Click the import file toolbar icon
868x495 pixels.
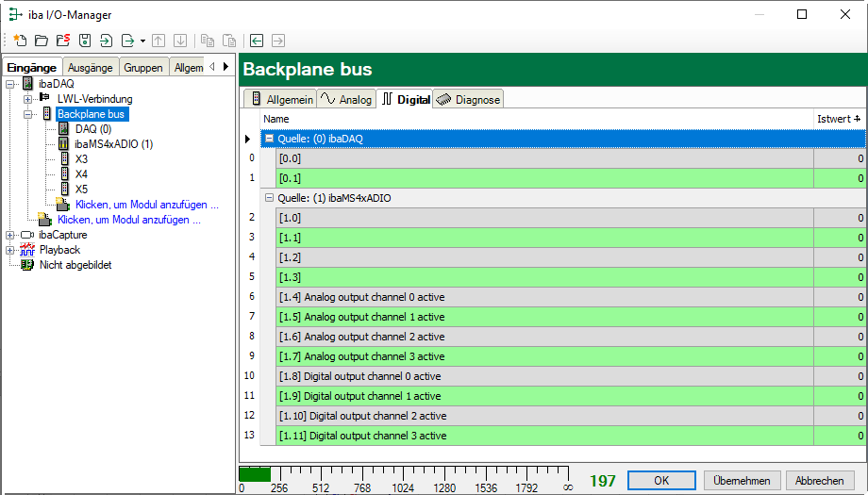(x=106, y=41)
